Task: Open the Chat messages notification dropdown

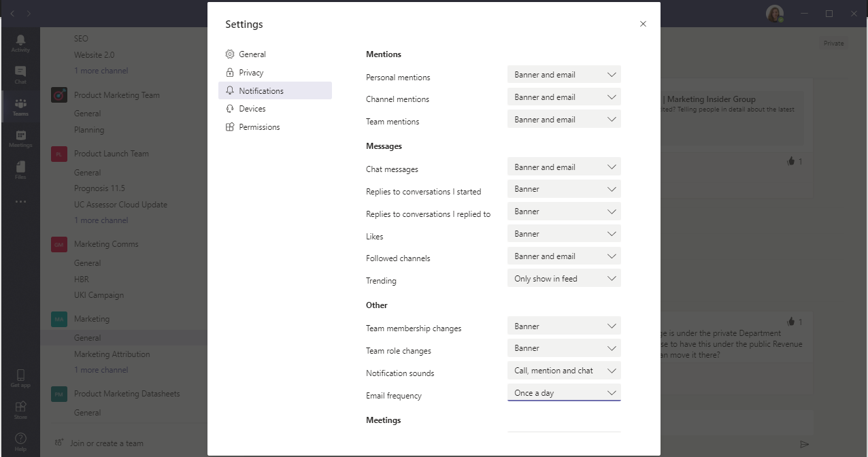Action: (x=564, y=167)
